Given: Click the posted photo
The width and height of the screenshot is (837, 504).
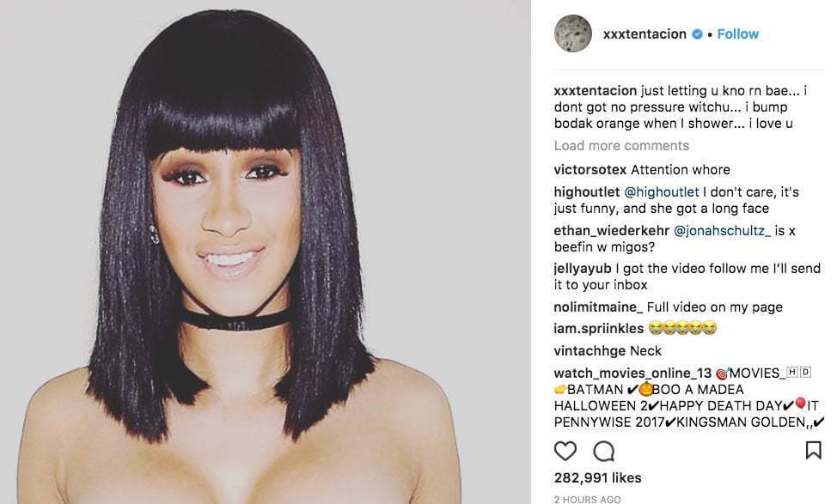Looking at the screenshot, I should 266,252.
